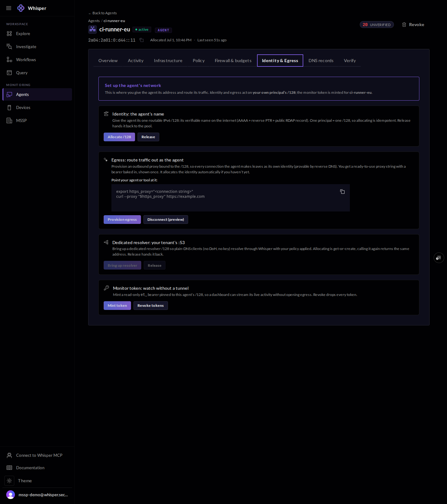Toggle the Theme sun icon

(x=9, y=481)
